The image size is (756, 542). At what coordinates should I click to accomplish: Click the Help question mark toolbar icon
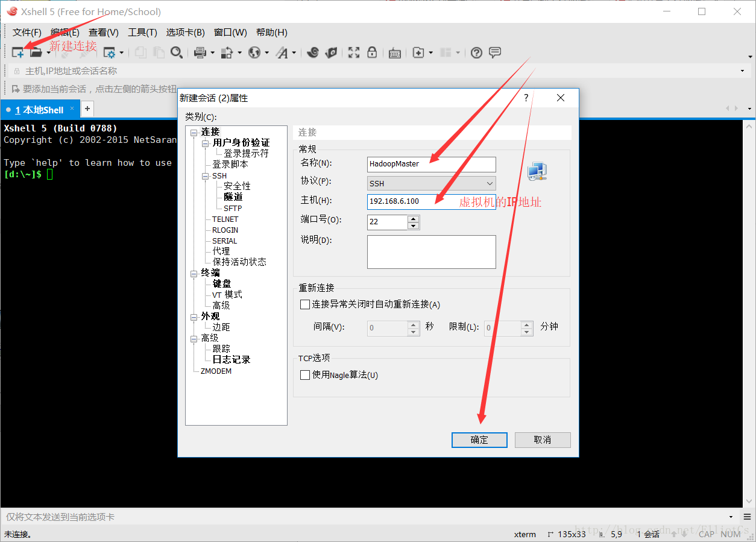click(x=476, y=52)
